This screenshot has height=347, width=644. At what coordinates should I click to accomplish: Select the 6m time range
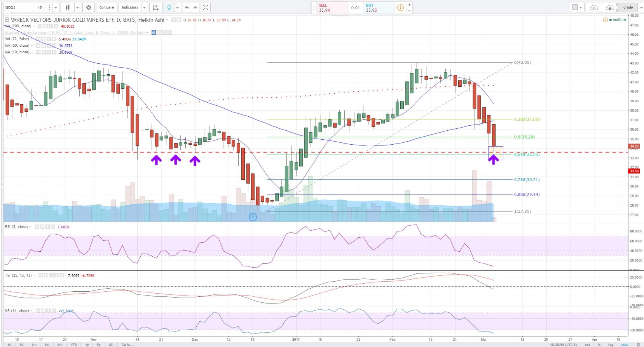[x=60, y=345]
